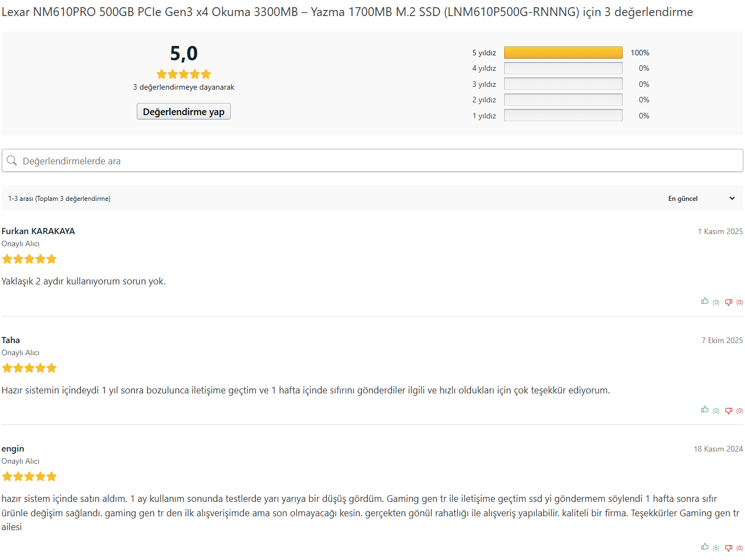
Task: Click the 1 yıldız rating bar
Action: (563, 116)
